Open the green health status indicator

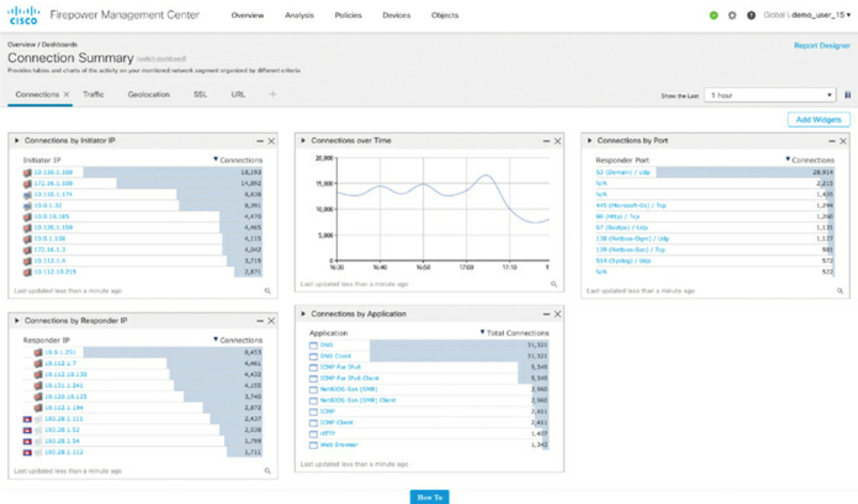pos(713,16)
